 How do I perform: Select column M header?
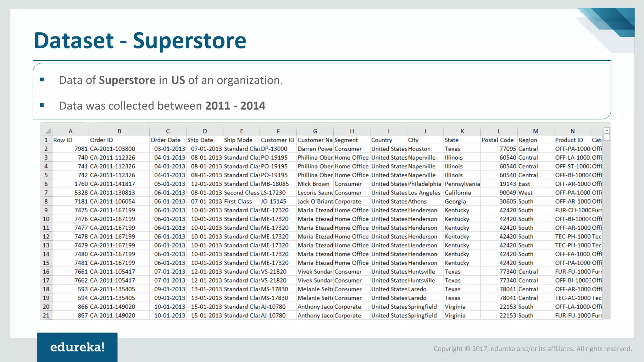point(536,131)
